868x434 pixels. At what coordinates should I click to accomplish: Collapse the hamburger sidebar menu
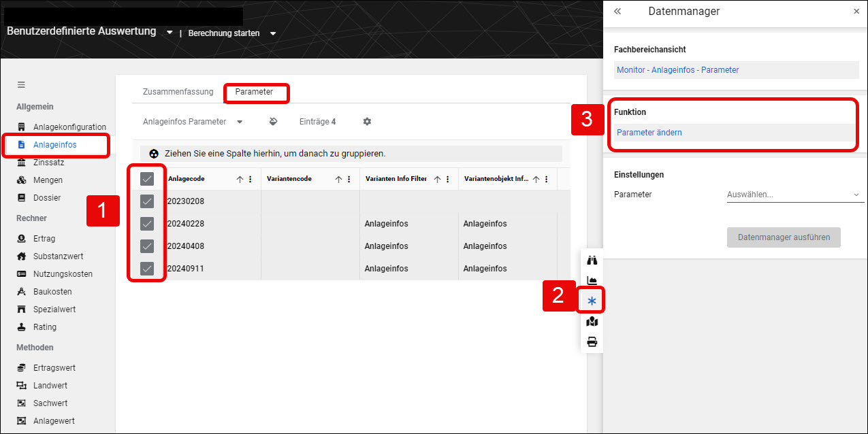[21, 85]
